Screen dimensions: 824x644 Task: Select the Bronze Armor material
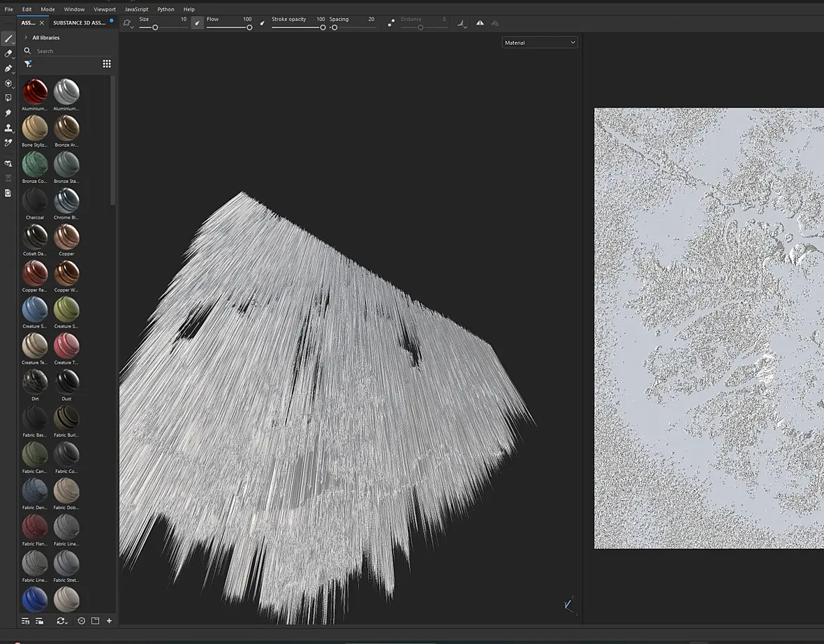[x=66, y=128]
